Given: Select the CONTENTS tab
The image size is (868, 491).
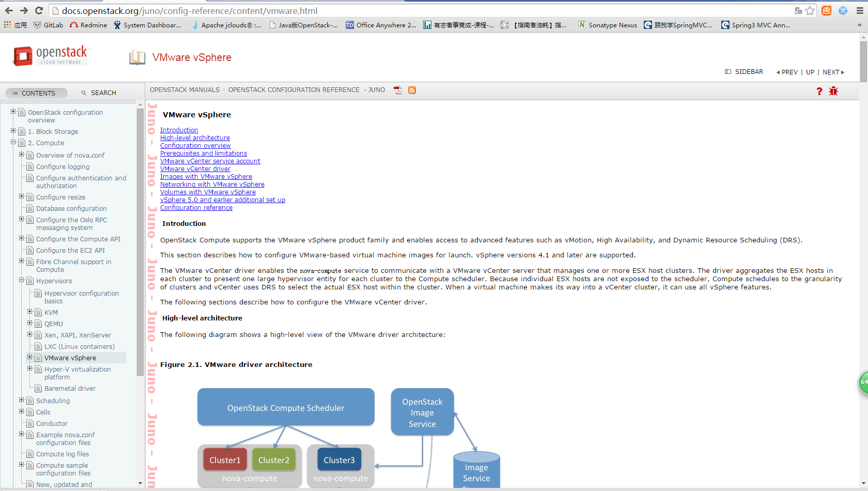Looking at the screenshot, I should pyautogui.click(x=36, y=93).
